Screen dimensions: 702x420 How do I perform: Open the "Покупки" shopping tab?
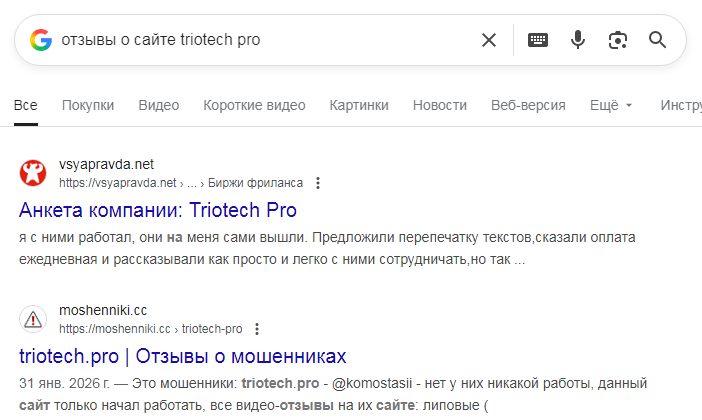point(88,105)
